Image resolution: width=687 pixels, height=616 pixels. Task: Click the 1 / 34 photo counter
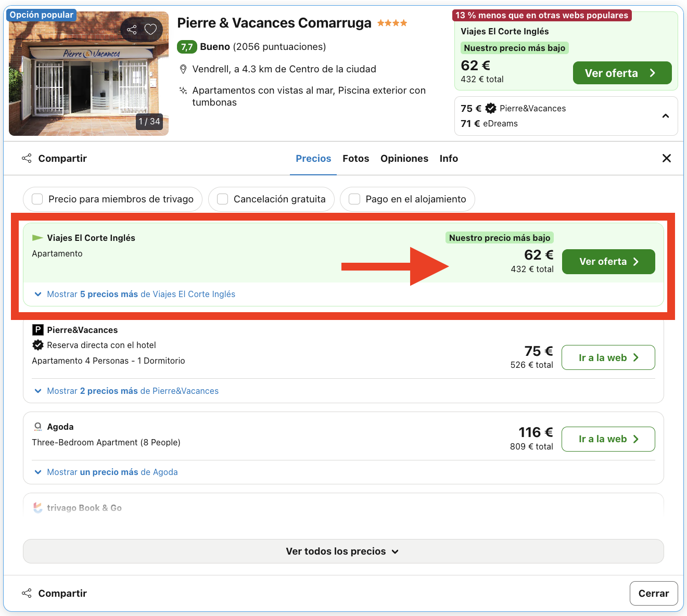149,121
